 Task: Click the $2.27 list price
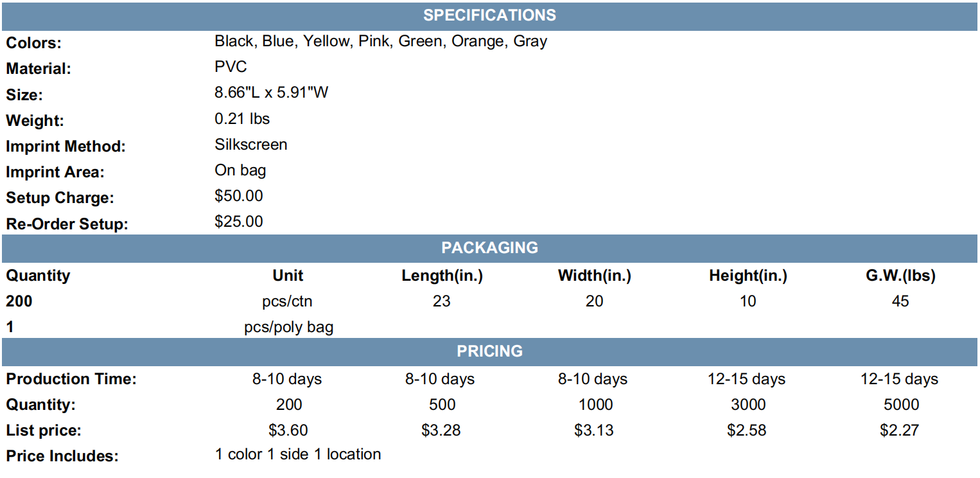[x=900, y=430]
